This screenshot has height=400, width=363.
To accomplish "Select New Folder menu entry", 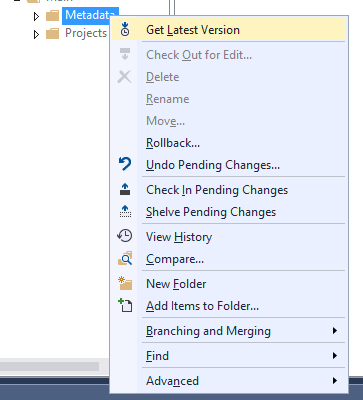I will (x=229, y=284).
